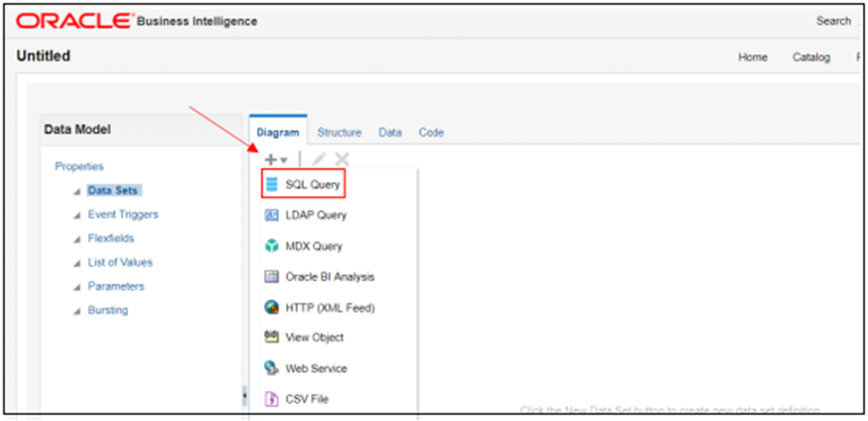Click the CSV File icon
This screenshot has width=868, height=421.
pyautogui.click(x=272, y=399)
